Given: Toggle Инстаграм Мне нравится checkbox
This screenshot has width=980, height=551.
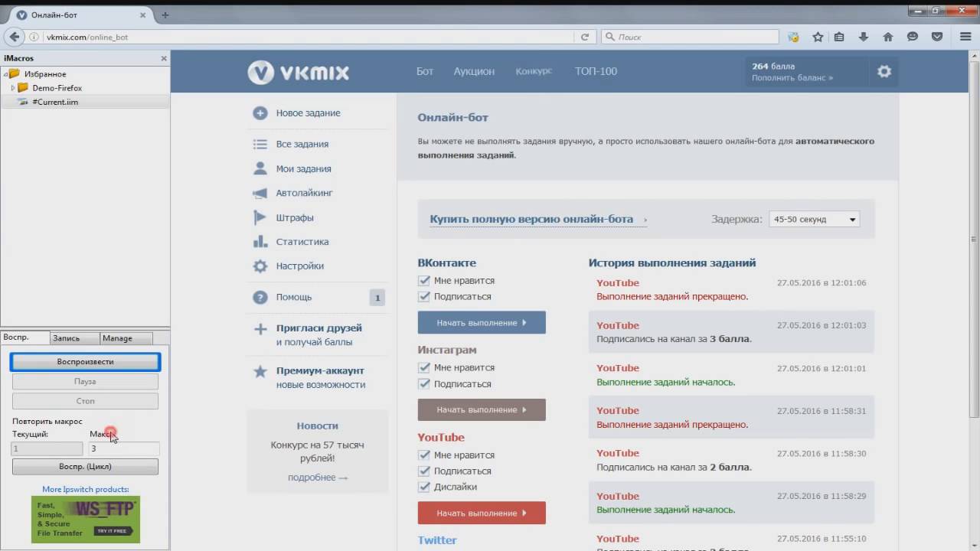Looking at the screenshot, I should pos(423,367).
